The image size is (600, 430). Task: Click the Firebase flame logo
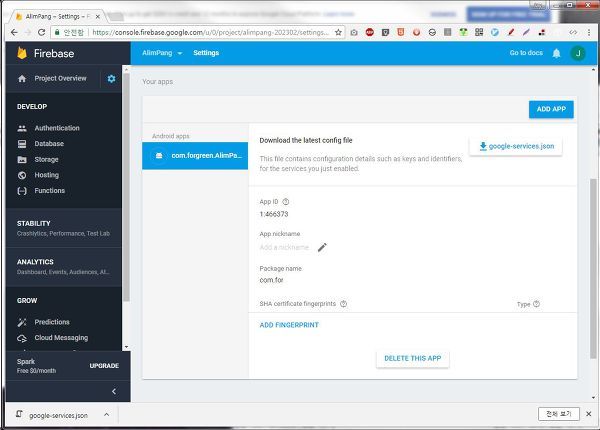pos(22,53)
